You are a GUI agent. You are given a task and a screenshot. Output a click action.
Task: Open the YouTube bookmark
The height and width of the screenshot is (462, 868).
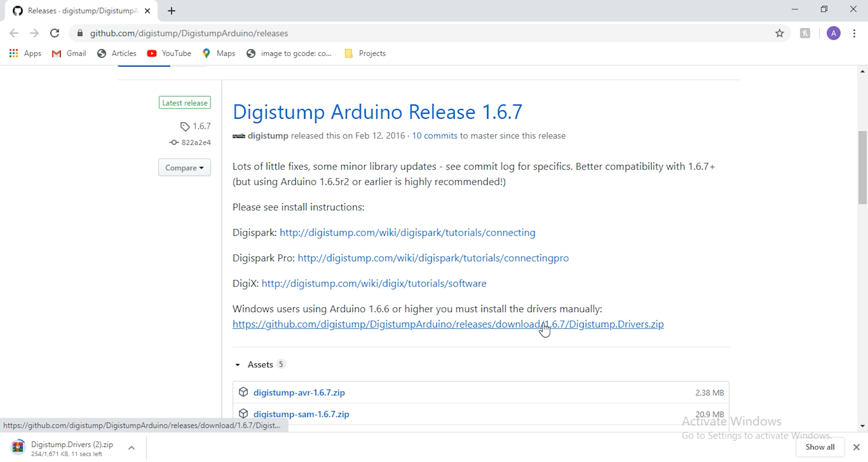coord(169,53)
